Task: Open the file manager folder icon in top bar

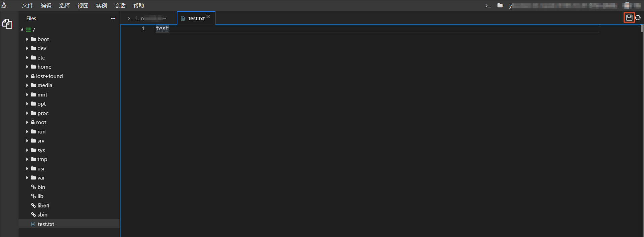Action: [500, 6]
